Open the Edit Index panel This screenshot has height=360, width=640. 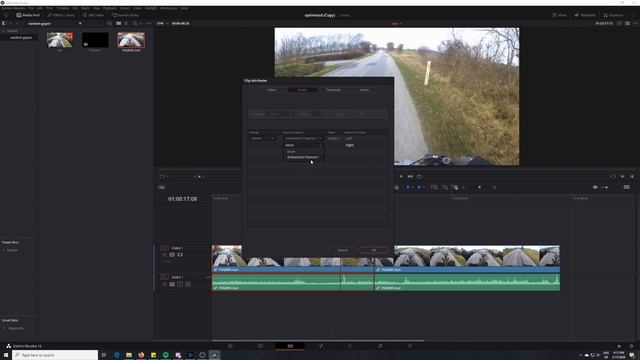(x=93, y=15)
